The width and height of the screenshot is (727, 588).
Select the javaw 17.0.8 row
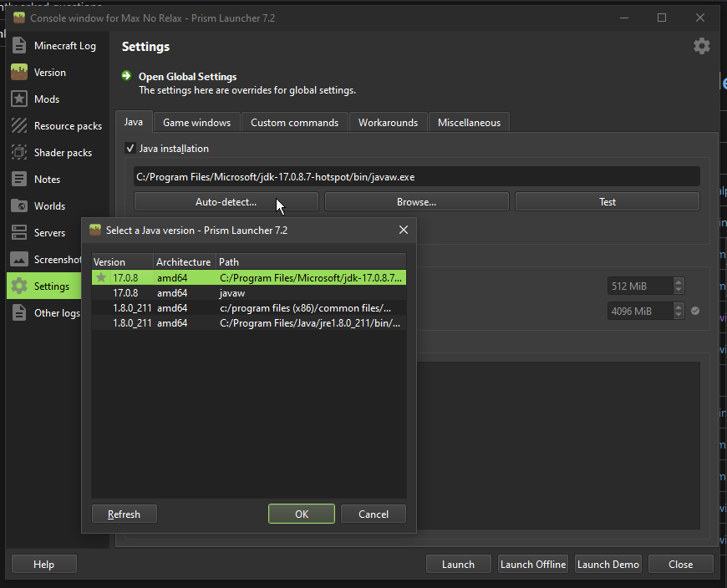pos(249,293)
